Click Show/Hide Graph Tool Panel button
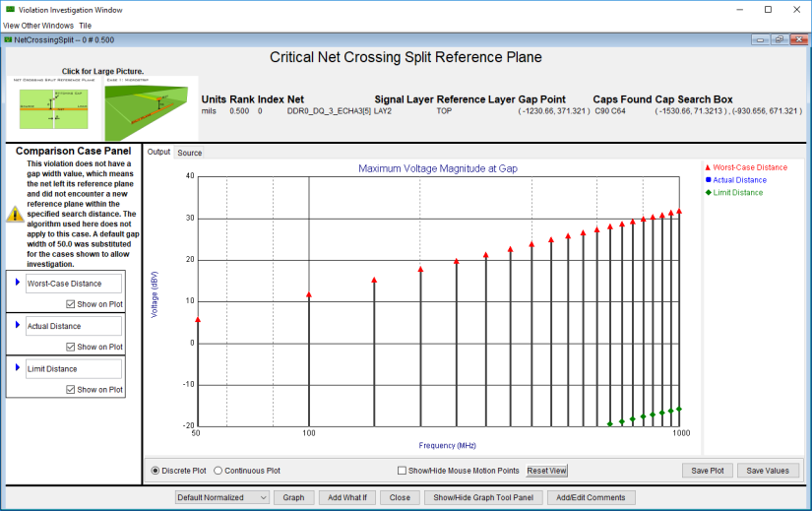 coord(483,497)
